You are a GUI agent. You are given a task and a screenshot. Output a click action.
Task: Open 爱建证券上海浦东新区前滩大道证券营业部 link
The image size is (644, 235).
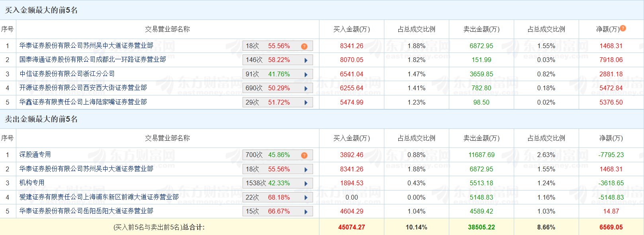click(x=99, y=197)
